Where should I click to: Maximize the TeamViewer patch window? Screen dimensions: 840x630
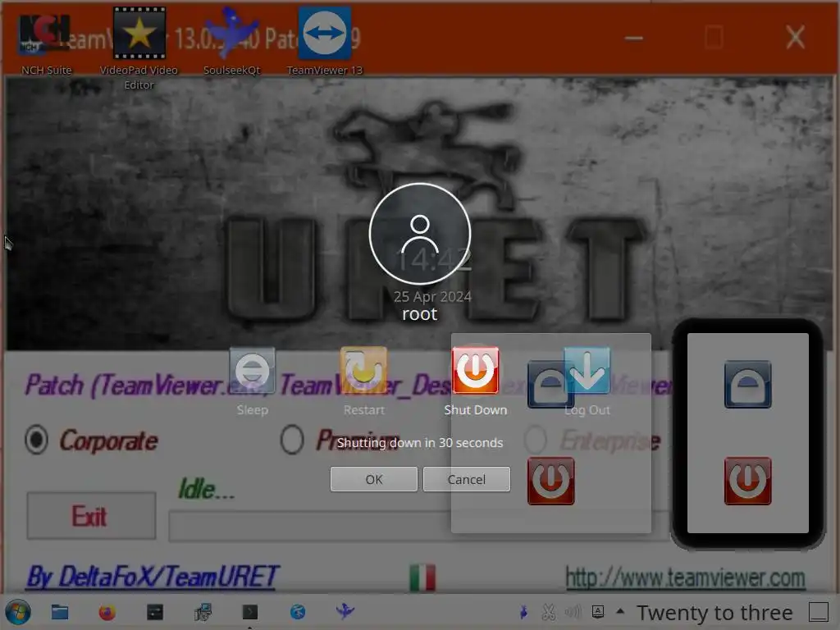tap(714, 38)
